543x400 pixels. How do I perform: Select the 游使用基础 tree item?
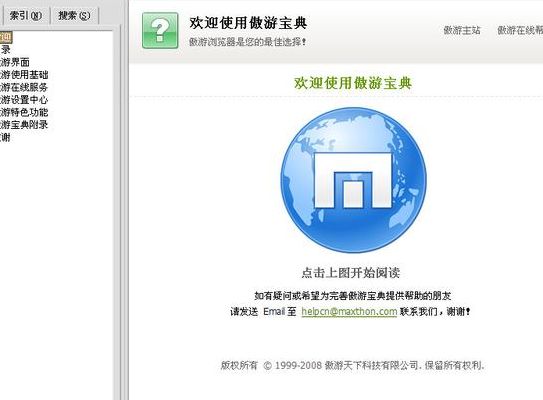coord(24,74)
